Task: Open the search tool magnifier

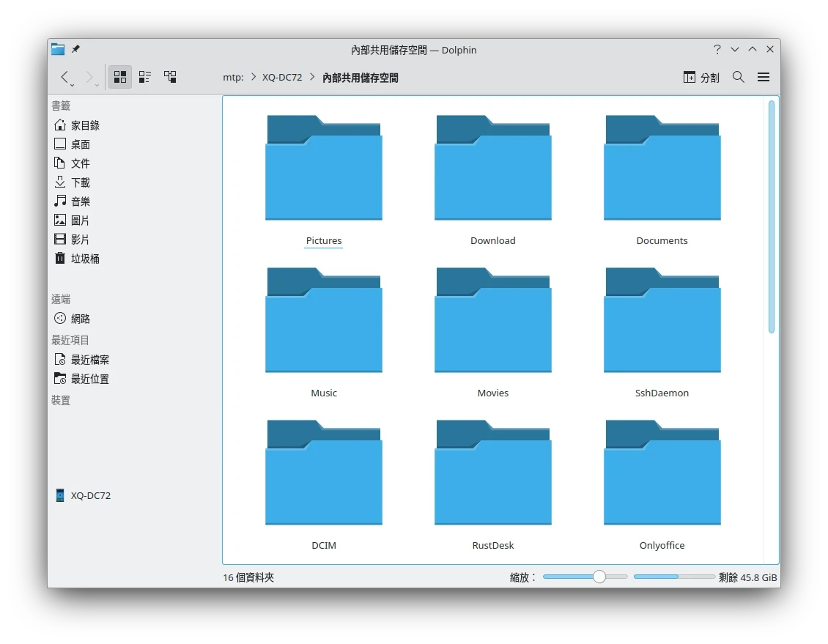Action: point(738,77)
